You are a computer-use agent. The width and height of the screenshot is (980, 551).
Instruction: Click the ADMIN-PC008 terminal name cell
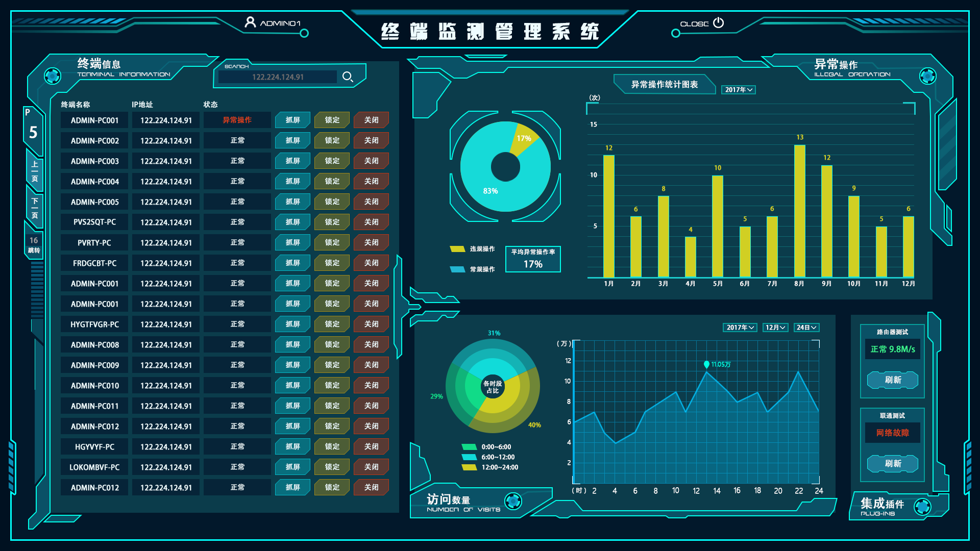click(94, 345)
